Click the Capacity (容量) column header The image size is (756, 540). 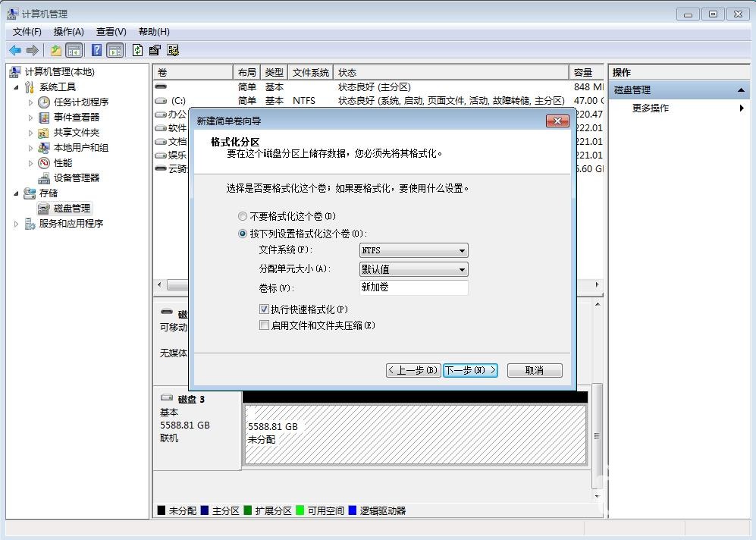tap(586, 72)
